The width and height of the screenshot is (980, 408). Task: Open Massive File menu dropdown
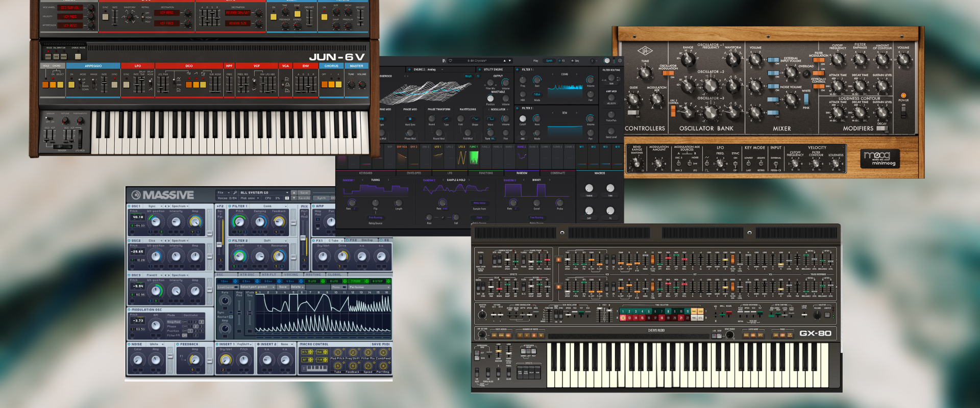pyautogui.click(x=224, y=192)
